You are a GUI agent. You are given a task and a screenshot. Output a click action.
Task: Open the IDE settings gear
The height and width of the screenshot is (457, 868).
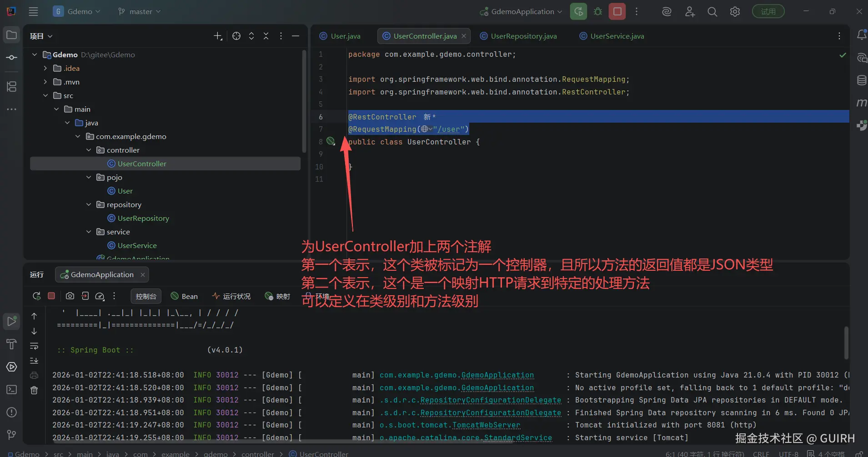[735, 11]
